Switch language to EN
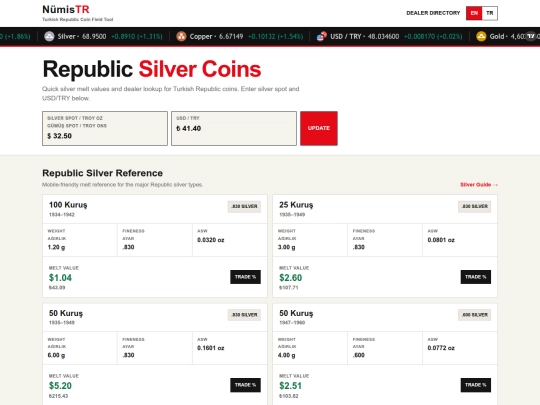The height and width of the screenshot is (405, 540). (x=474, y=13)
